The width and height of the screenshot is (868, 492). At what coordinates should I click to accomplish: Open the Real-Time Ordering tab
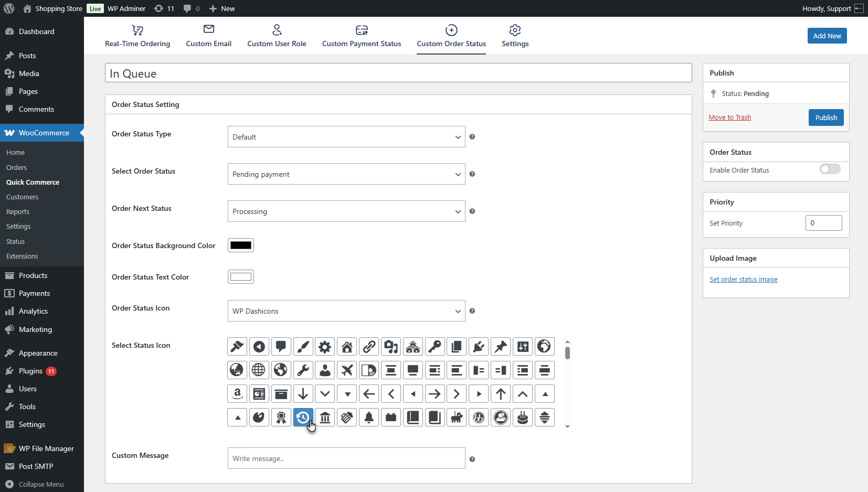coord(137,36)
